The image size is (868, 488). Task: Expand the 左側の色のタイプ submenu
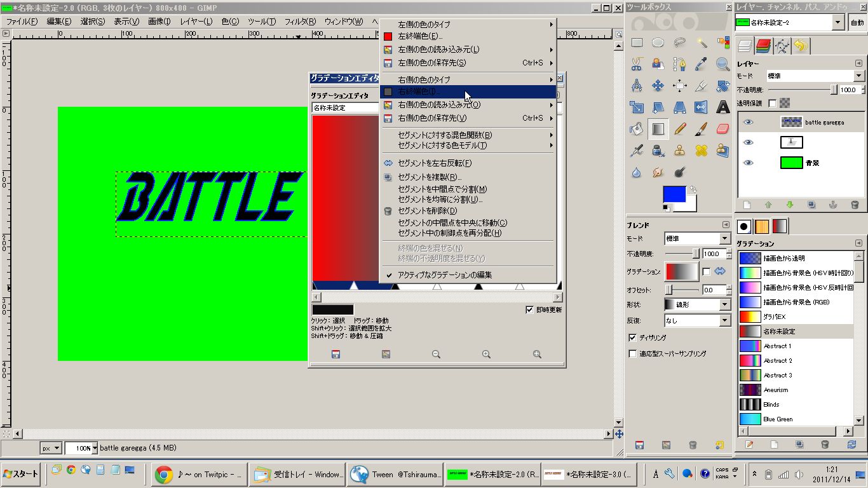pyautogui.click(x=468, y=24)
